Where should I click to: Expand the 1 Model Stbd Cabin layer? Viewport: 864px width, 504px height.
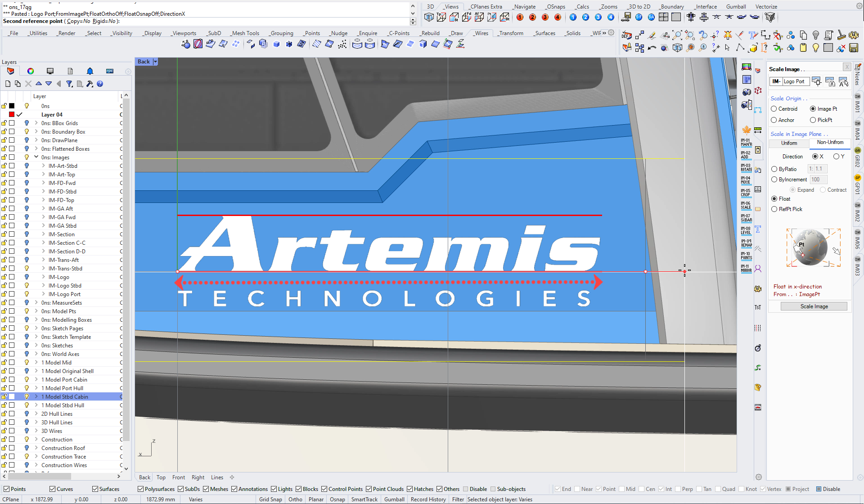tap(36, 396)
